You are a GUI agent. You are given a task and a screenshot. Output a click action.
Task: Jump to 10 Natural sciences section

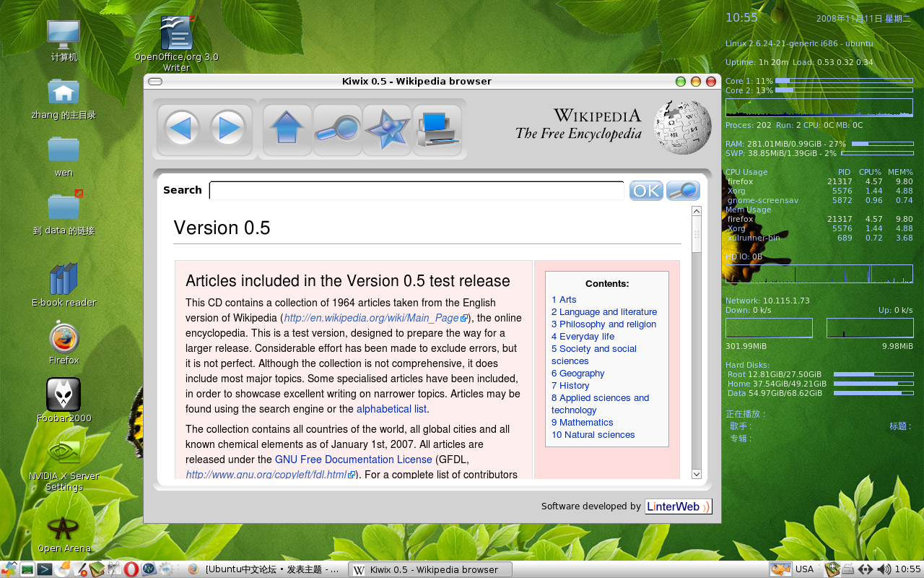[593, 434]
